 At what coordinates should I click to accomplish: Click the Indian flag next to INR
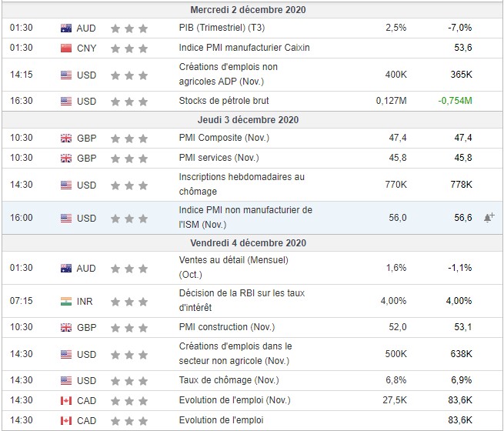pyautogui.click(x=66, y=301)
